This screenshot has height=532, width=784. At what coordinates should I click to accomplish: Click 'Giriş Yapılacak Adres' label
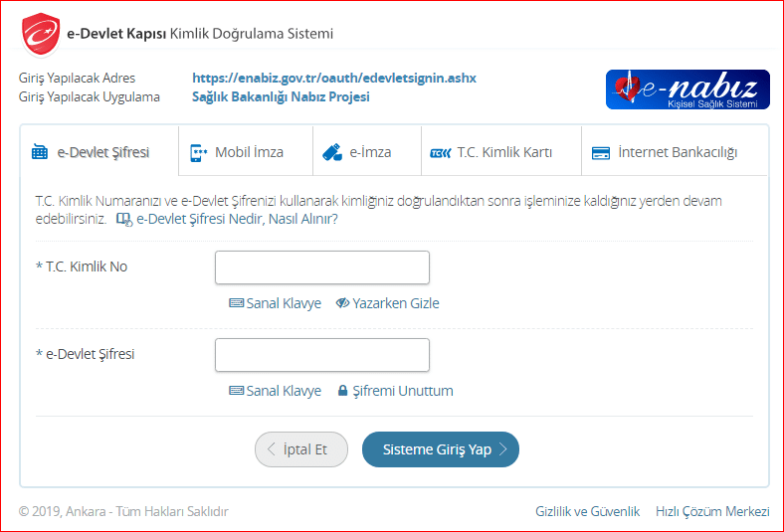[x=77, y=78]
